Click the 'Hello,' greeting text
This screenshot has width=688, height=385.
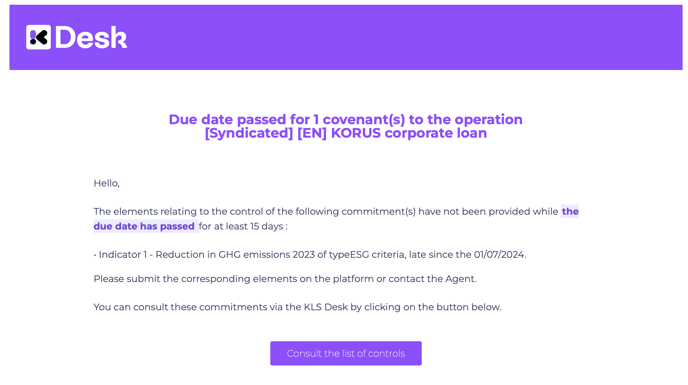point(107,183)
